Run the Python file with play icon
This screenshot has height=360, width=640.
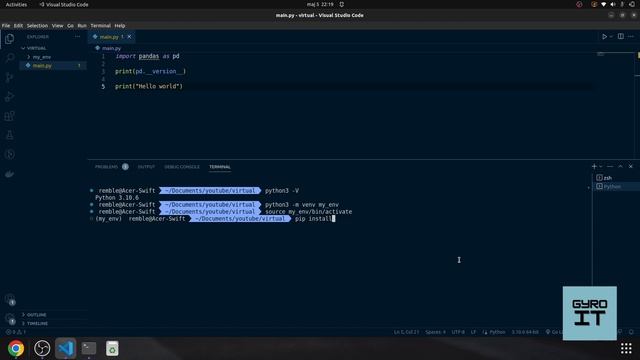(604, 37)
